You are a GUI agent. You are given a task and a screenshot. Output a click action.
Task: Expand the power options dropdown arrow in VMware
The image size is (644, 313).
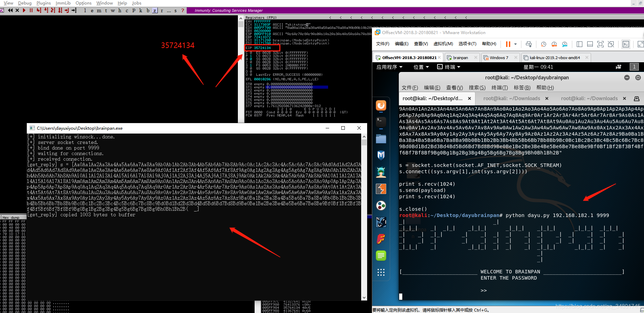click(515, 44)
